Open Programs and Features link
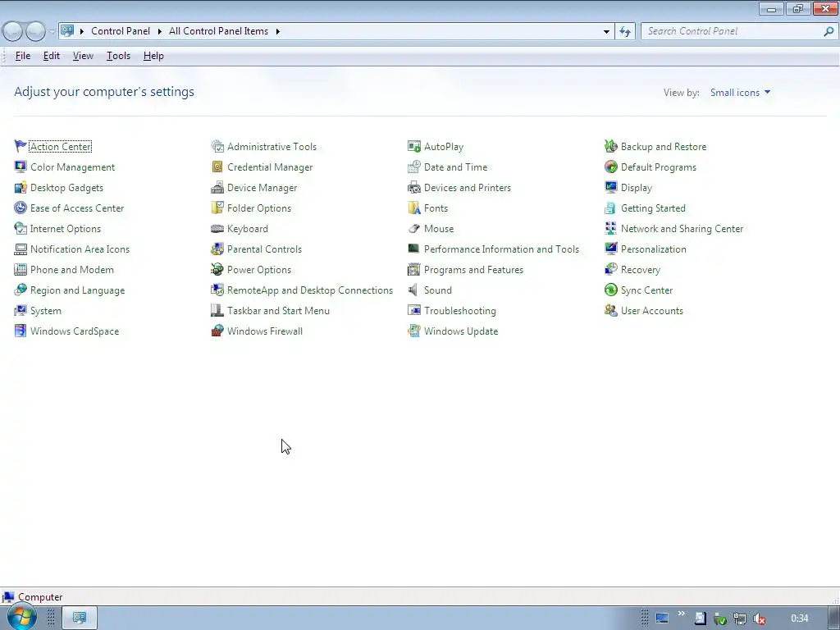The height and width of the screenshot is (630, 840). click(x=473, y=269)
